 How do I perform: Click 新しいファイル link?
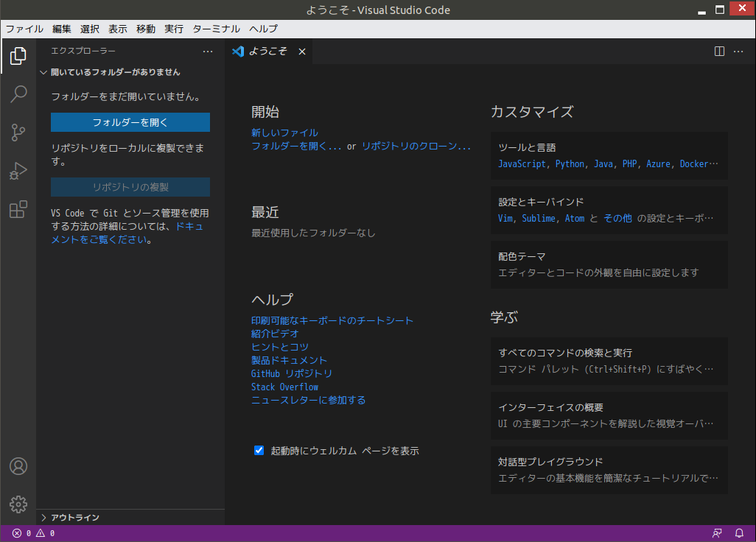(x=284, y=133)
